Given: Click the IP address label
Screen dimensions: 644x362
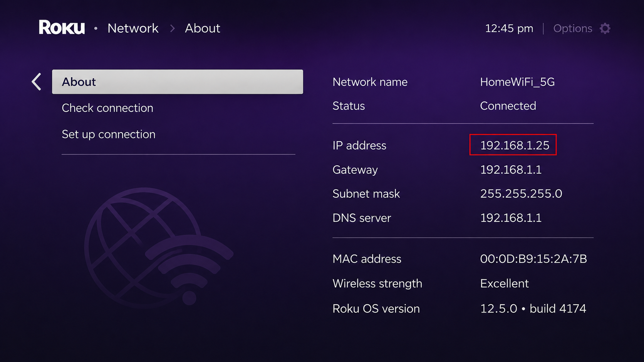Looking at the screenshot, I should (x=359, y=145).
